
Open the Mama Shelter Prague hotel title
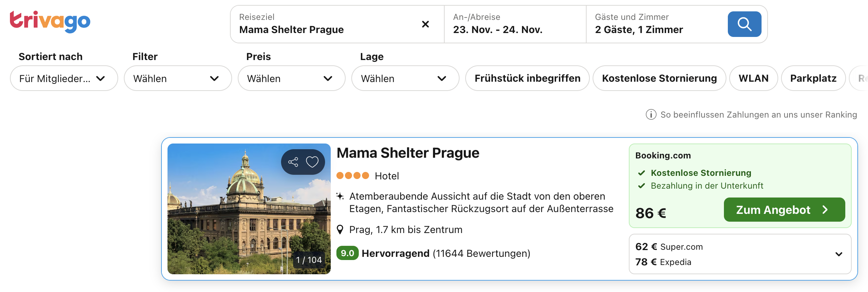[x=408, y=153]
